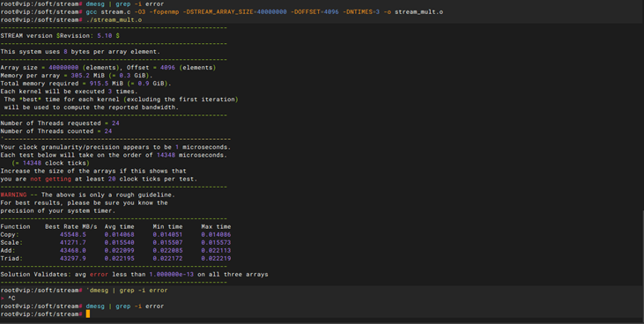Click the Max time column header
The width and height of the screenshot is (644, 324).
pos(216,226)
